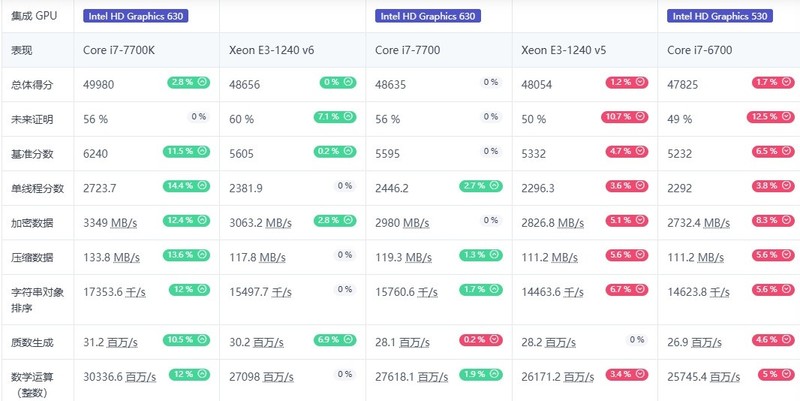Click the green 1.9 % badge

click(481, 374)
